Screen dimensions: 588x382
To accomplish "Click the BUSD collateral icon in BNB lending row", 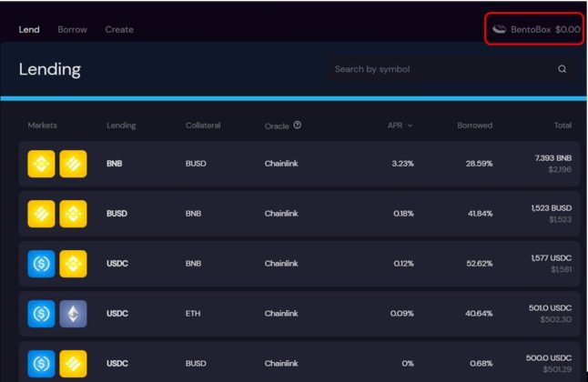I will 73,164.
